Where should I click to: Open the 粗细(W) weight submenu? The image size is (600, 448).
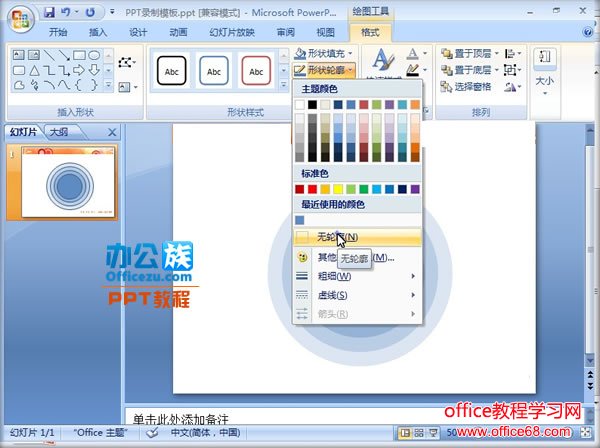[357, 276]
